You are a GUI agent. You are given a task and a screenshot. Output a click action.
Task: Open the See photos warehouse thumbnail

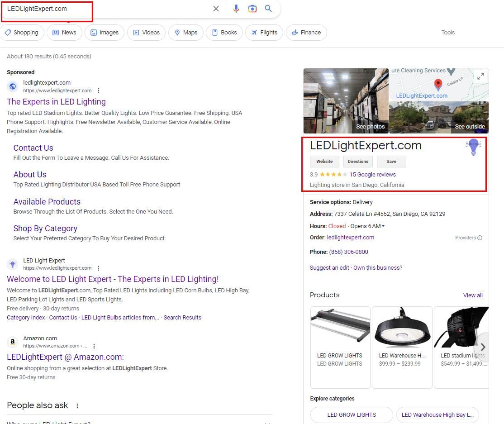coord(346,100)
